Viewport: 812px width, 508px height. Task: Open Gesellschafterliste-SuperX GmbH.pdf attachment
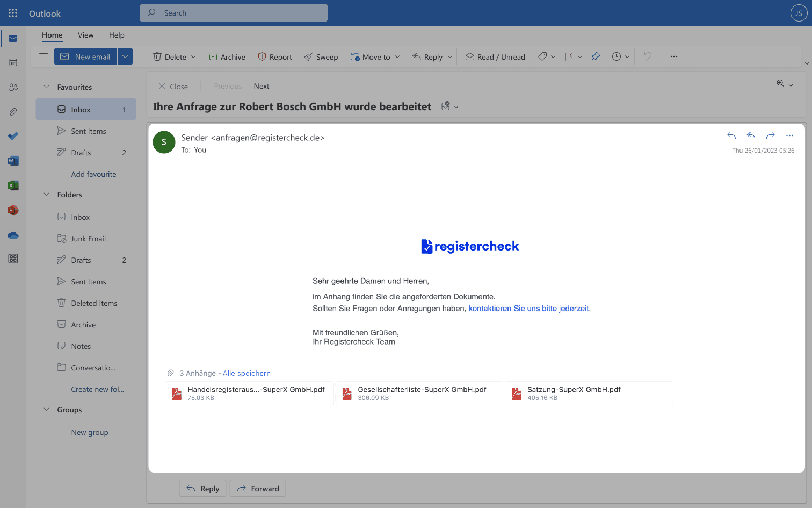[x=419, y=393]
